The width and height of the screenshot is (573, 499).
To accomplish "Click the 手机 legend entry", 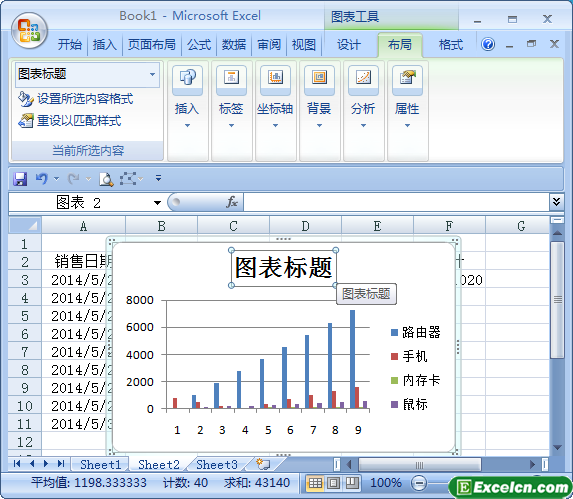I will click(x=409, y=356).
